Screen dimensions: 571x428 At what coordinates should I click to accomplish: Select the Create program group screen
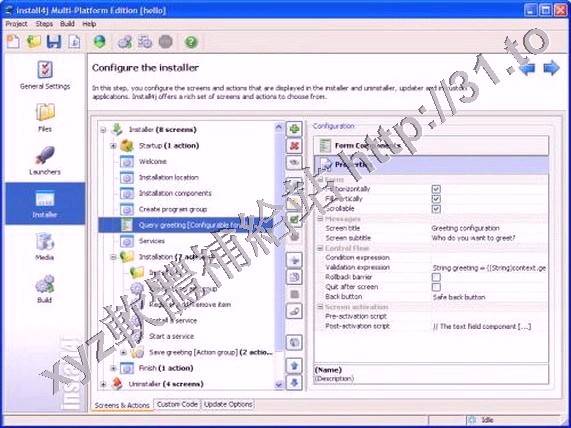[173, 209]
